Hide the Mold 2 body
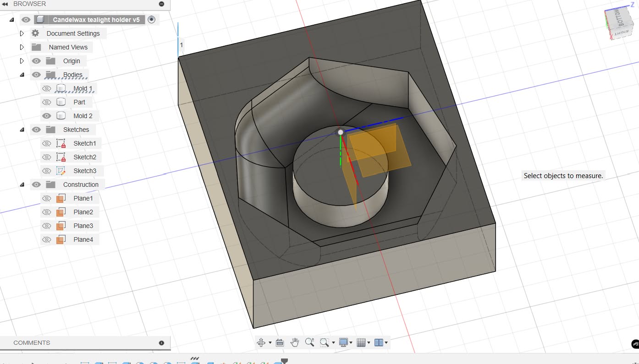Screen dimensions: 639x364 point(46,116)
